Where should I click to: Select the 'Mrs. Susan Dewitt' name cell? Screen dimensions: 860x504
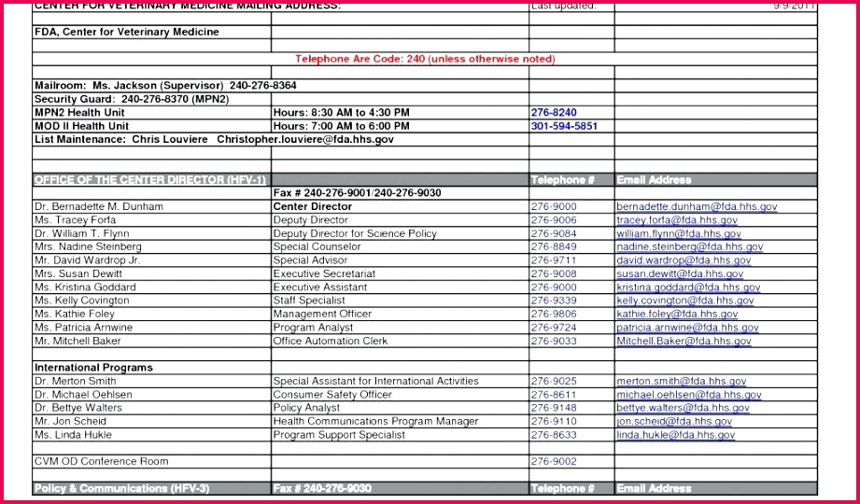coord(152,274)
